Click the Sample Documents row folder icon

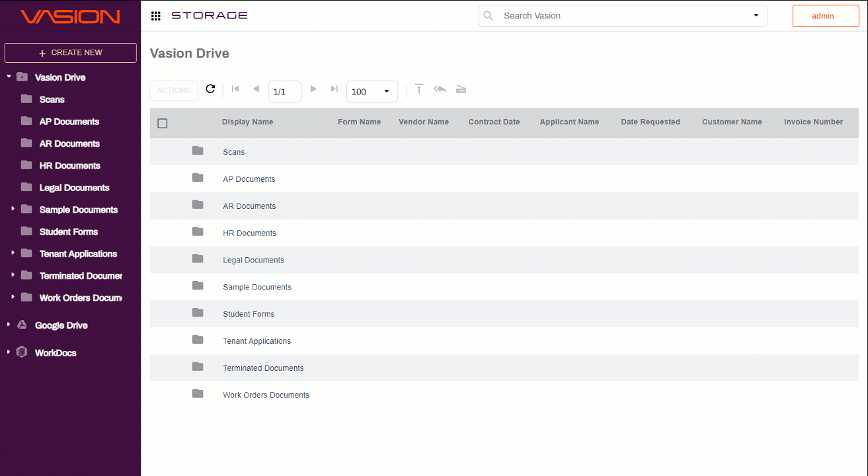click(x=198, y=286)
